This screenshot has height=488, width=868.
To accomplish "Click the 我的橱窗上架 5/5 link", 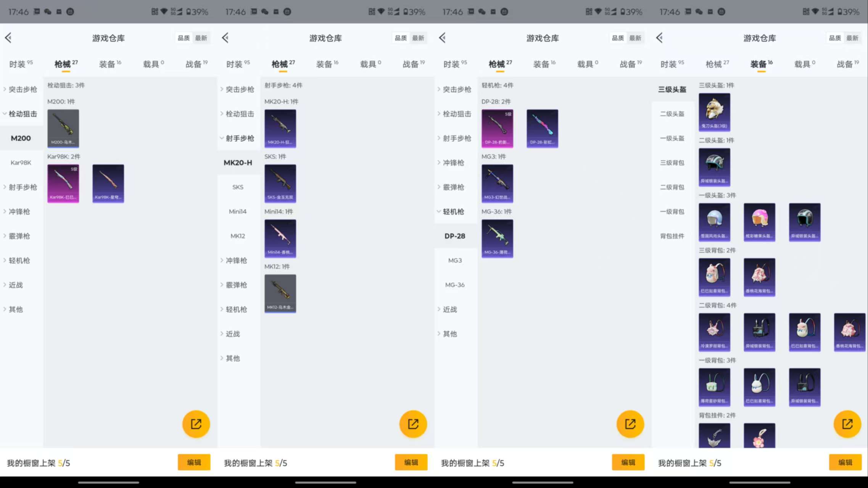I will click(x=689, y=463).
